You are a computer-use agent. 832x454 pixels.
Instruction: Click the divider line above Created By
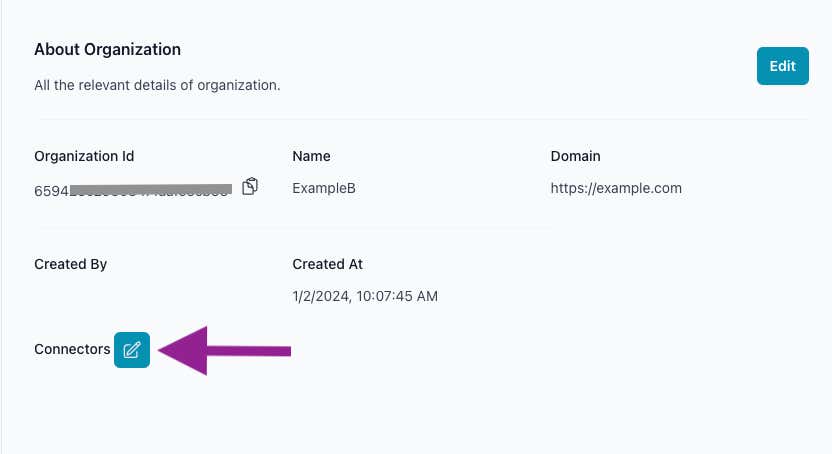point(293,228)
